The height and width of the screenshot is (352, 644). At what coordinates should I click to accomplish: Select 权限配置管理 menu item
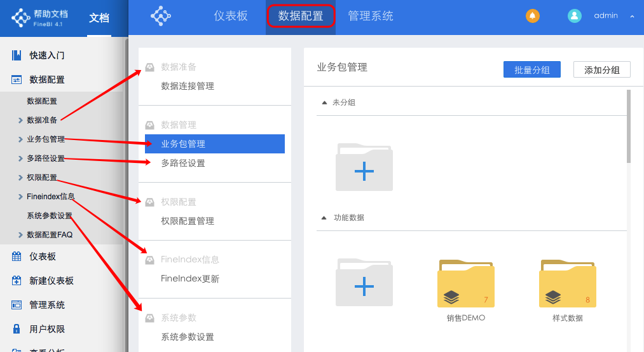(188, 222)
